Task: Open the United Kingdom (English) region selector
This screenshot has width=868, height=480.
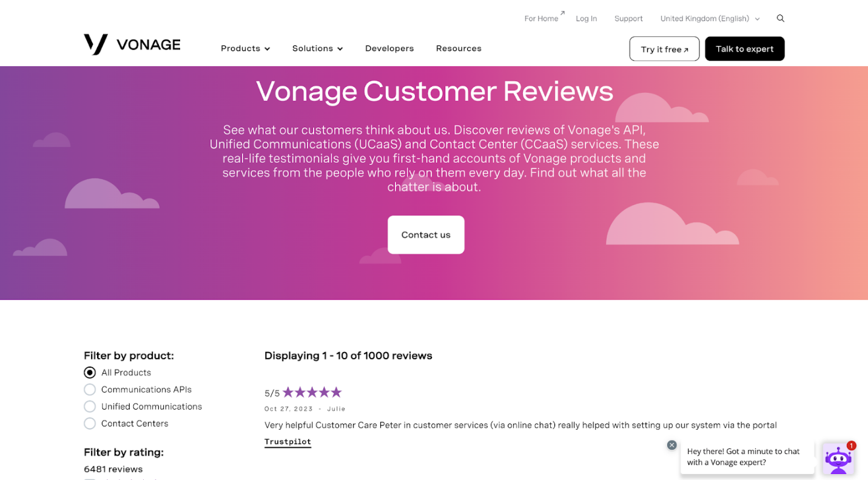Action: point(710,19)
